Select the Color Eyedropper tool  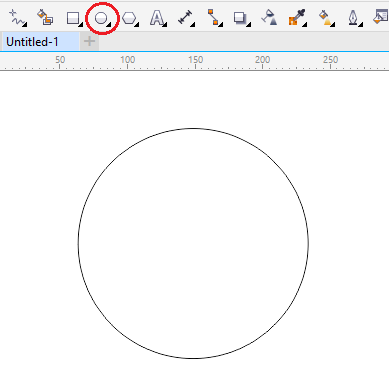[297, 18]
